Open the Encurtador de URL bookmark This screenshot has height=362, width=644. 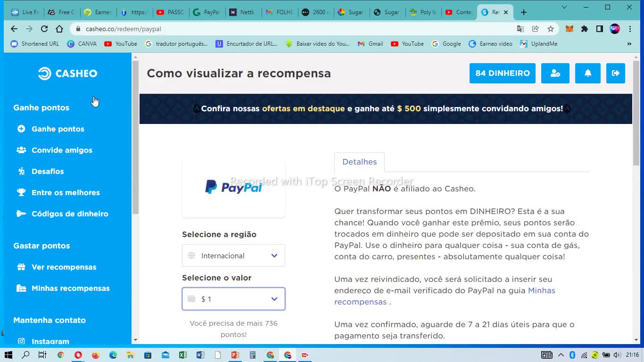(247, 44)
